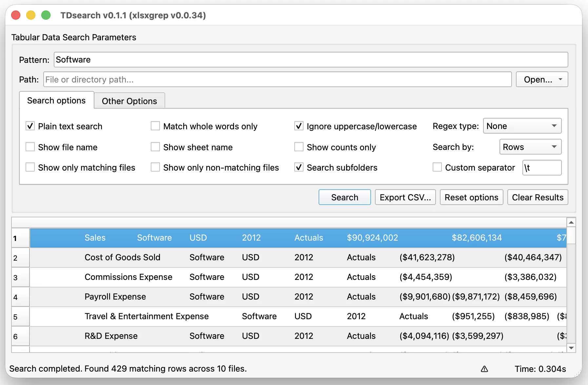Click the Path input field
Image resolution: width=588 pixels, height=385 pixels.
pos(277,79)
